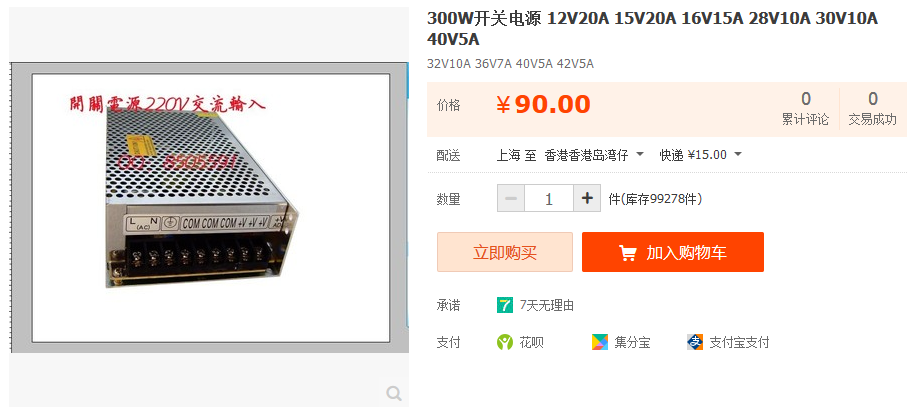Click the Jifenbao colorful icon
911x407 pixels.
600,342
